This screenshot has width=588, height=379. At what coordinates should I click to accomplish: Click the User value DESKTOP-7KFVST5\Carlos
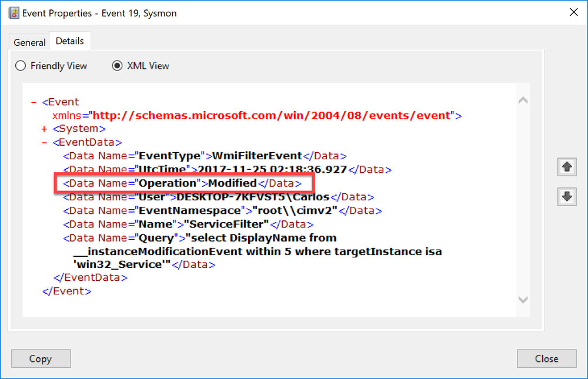(x=253, y=197)
